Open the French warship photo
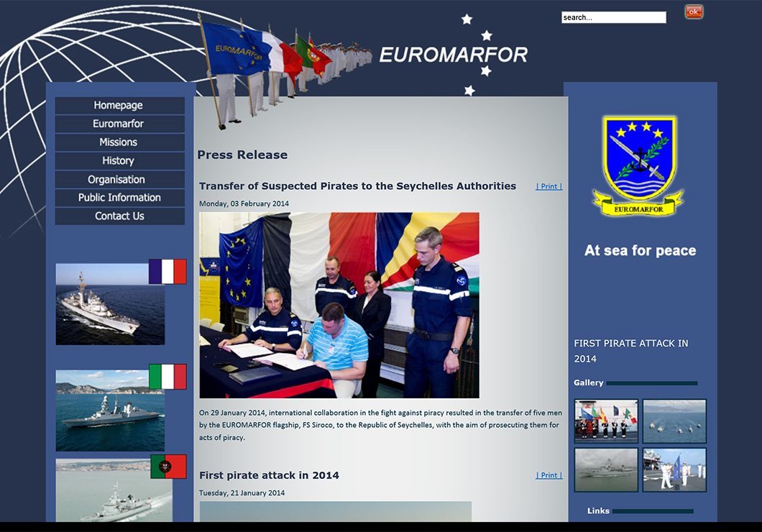Screen dimensions: 762x532 point(110,304)
